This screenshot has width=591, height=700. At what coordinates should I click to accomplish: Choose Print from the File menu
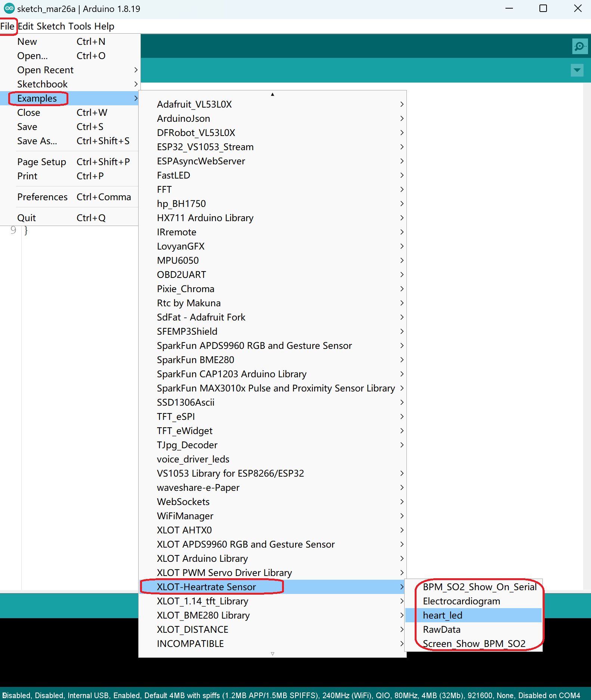pyautogui.click(x=69, y=176)
